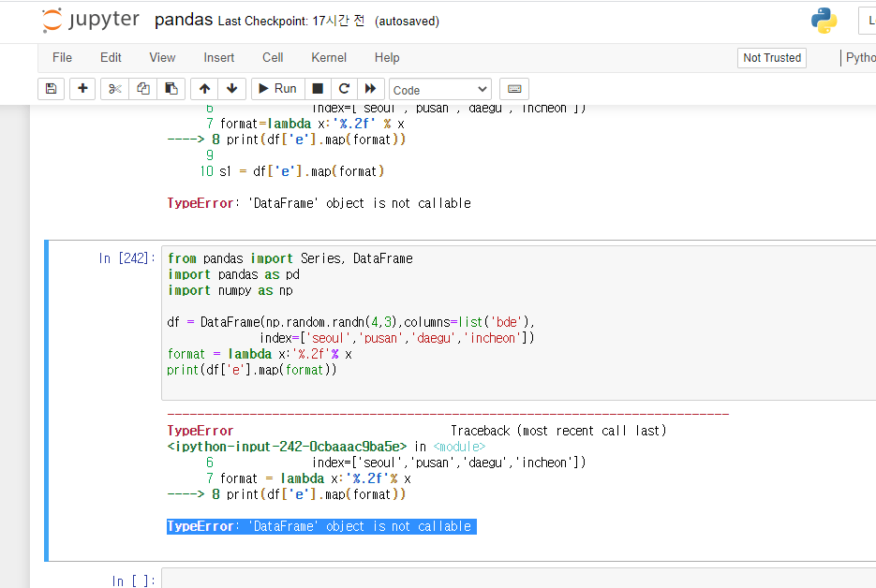Open the Code cell type dropdown
The width and height of the screenshot is (876, 588).
click(439, 89)
